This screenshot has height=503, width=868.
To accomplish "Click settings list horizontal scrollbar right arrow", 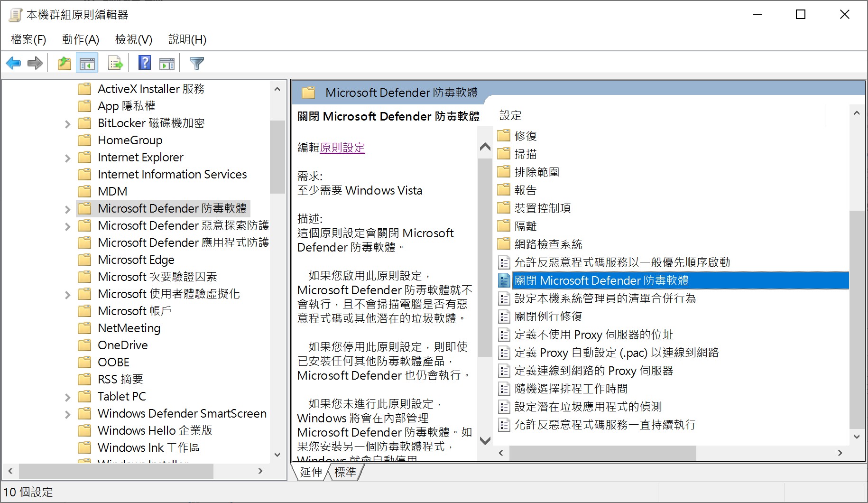I will pos(840,453).
